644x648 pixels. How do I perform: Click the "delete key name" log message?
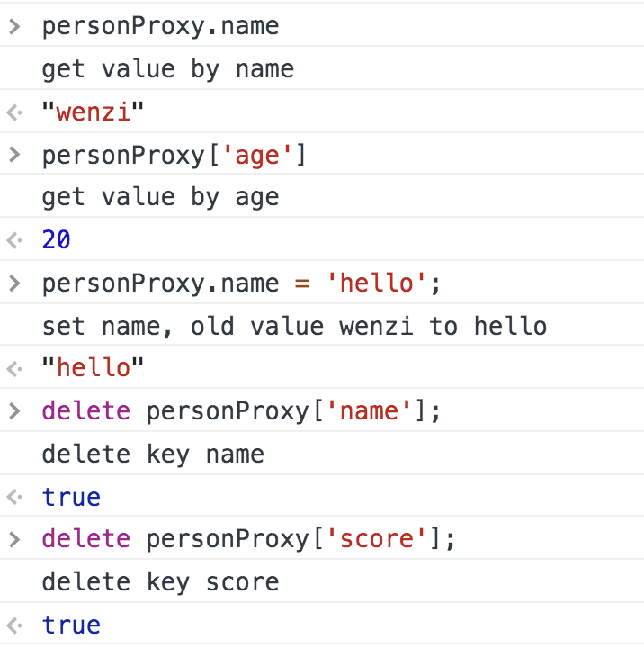pyautogui.click(x=153, y=454)
